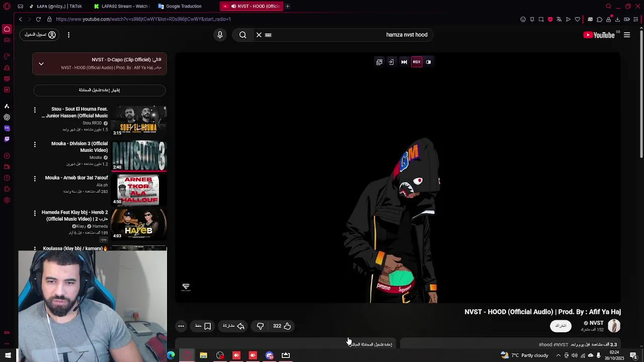Click the #hood #NVST hashtags
Image resolution: width=644 pixels, height=362 pixels.
pyautogui.click(x=553, y=344)
